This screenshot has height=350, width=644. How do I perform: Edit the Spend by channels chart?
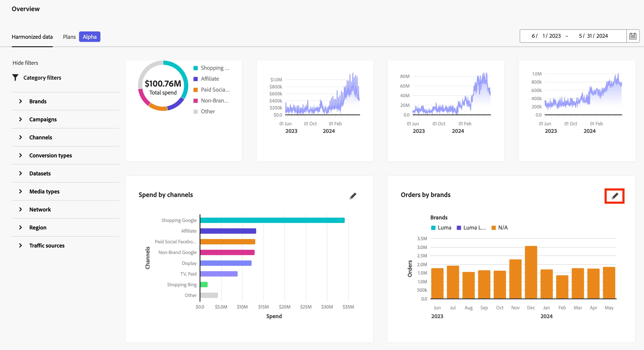353,196
